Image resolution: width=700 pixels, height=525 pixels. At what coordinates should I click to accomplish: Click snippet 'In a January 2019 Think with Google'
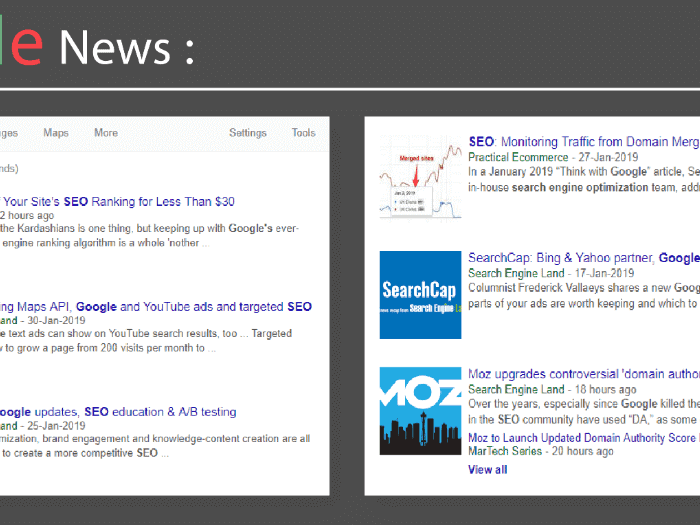coord(584,179)
